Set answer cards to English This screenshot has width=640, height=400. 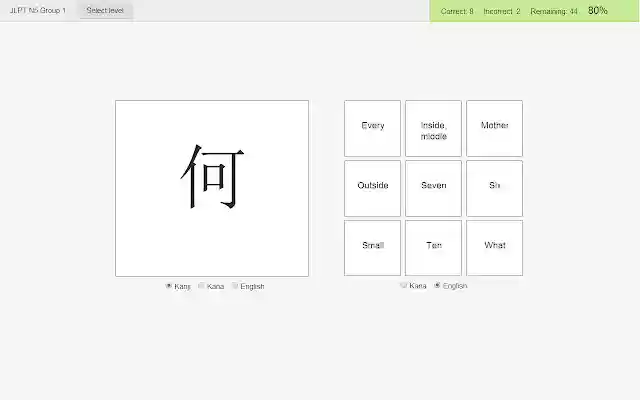pyautogui.click(x=437, y=285)
